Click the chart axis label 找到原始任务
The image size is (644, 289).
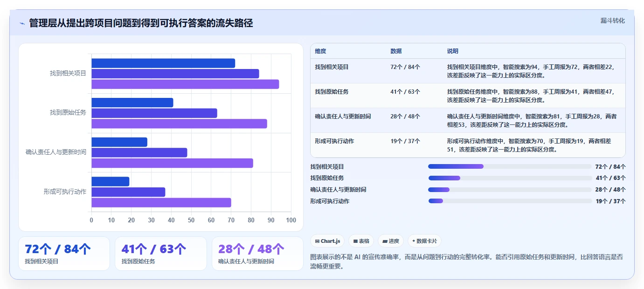coord(68,112)
